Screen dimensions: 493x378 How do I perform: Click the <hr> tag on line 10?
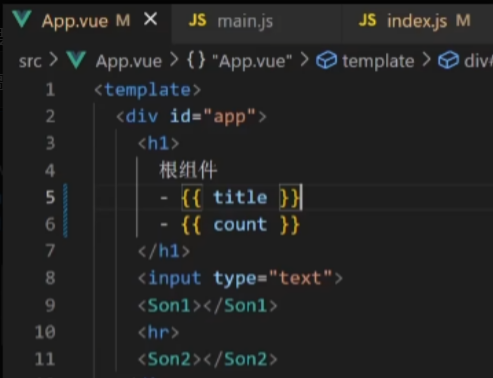click(x=159, y=332)
